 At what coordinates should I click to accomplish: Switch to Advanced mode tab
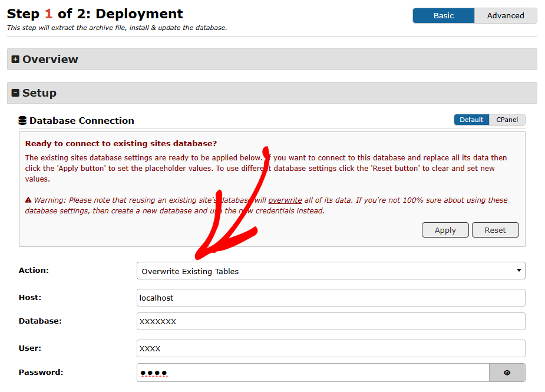tap(506, 16)
